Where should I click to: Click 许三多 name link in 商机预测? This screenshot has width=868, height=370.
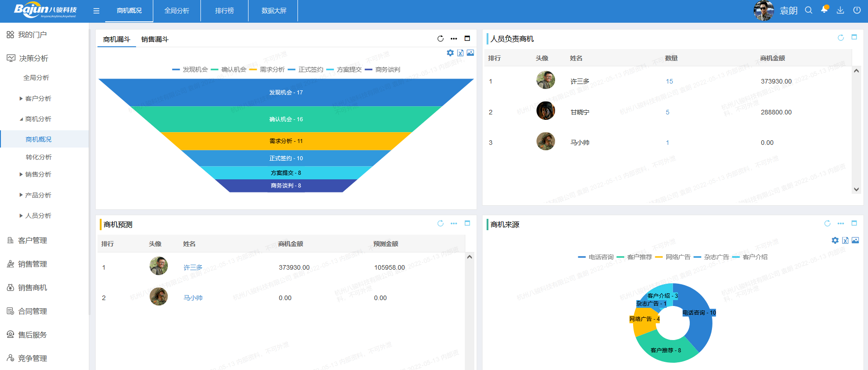pos(193,267)
